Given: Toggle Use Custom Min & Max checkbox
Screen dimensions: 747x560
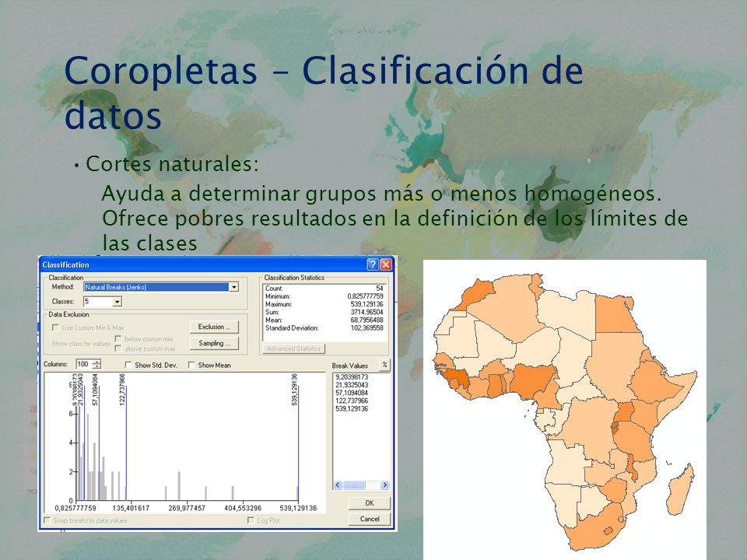Looking at the screenshot, I should tap(55, 327).
